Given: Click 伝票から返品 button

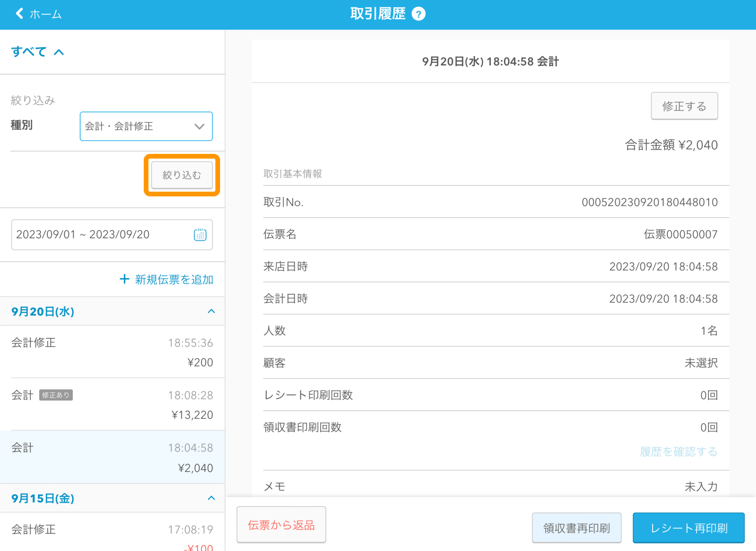Looking at the screenshot, I should click(281, 525).
